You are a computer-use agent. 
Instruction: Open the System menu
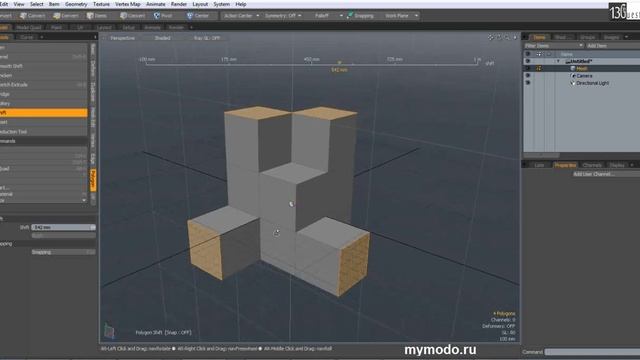(x=222, y=4)
